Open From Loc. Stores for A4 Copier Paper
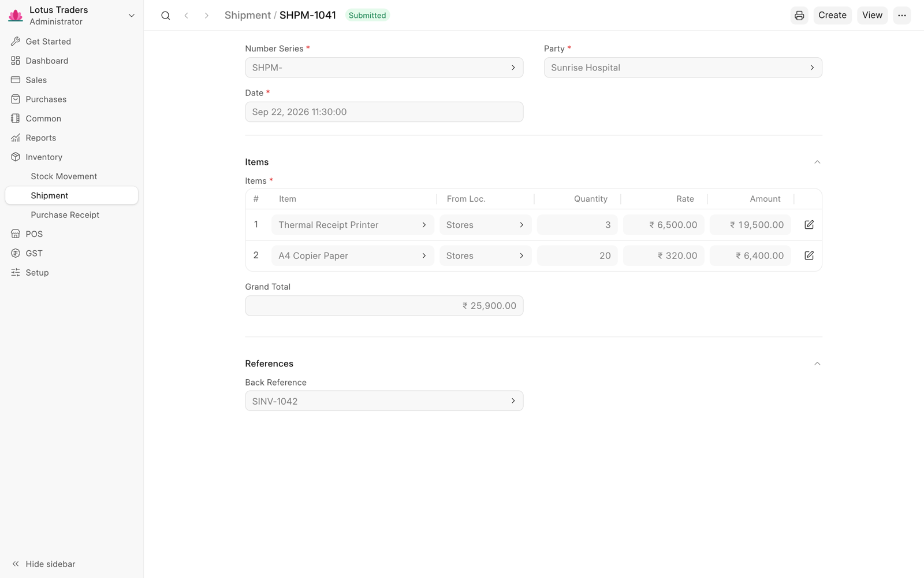 (x=486, y=255)
